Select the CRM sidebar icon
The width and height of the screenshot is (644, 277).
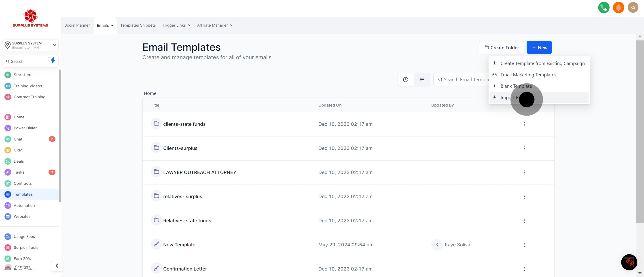point(8,150)
